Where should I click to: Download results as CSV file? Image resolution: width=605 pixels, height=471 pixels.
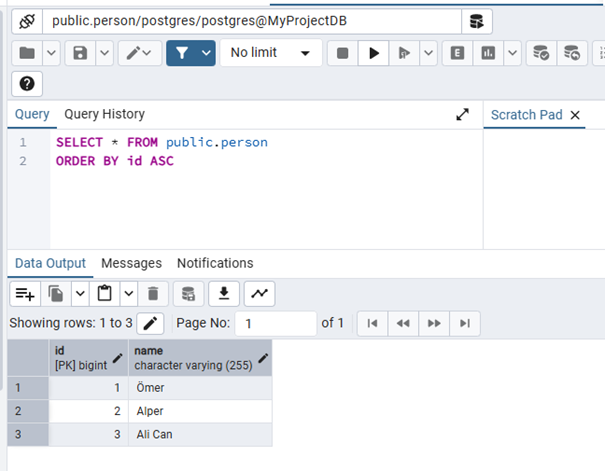pyautogui.click(x=225, y=293)
